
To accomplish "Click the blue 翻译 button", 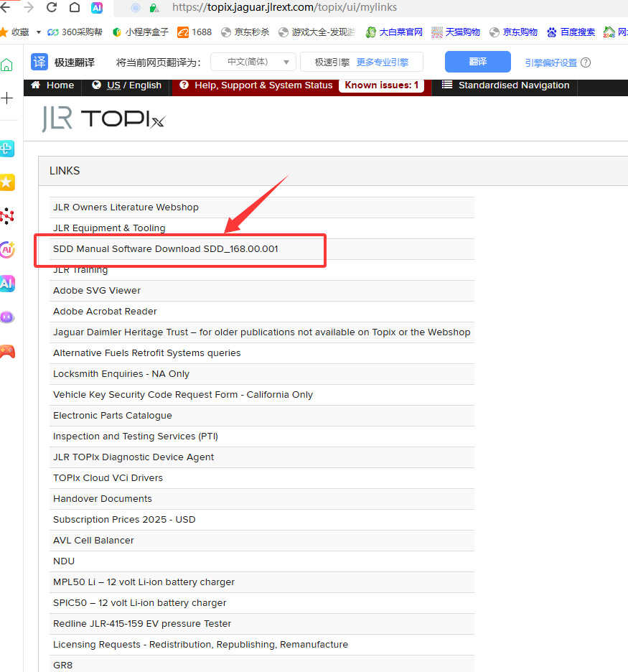I will tap(478, 62).
